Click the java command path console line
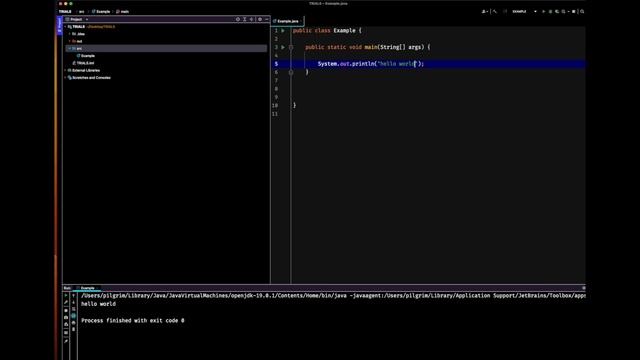 pos(333,296)
